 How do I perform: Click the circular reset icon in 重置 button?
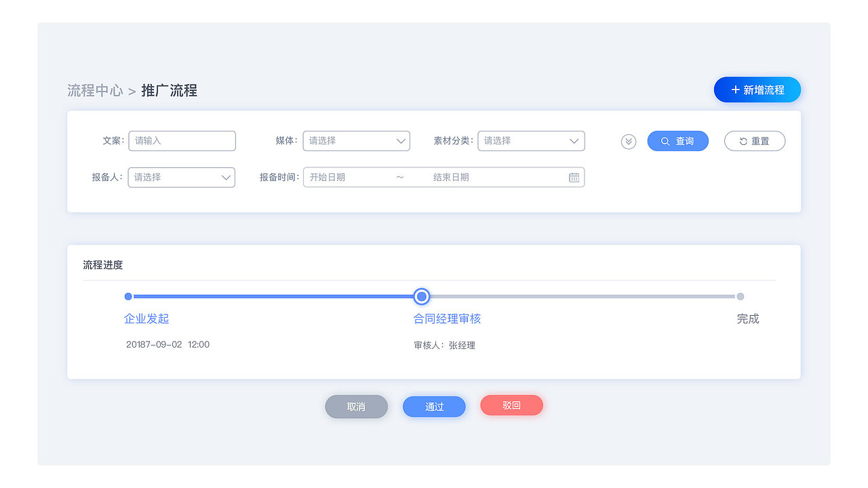click(744, 141)
